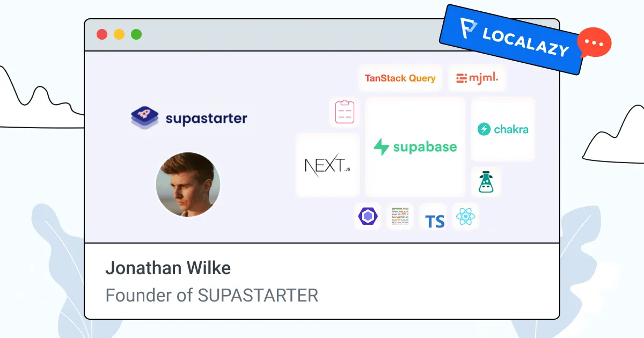Click the green window maximize dot
The height and width of the screenshot is (338, 644).
(x=136, y=34)
